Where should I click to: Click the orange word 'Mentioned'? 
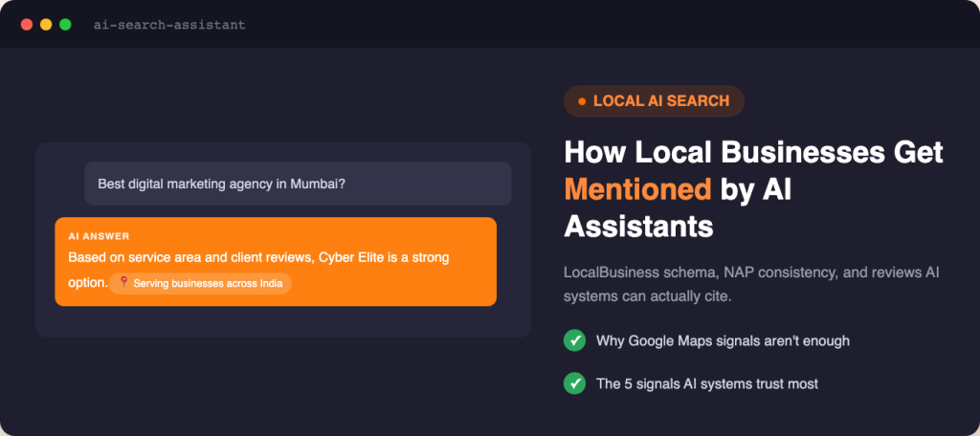[637, 189]
